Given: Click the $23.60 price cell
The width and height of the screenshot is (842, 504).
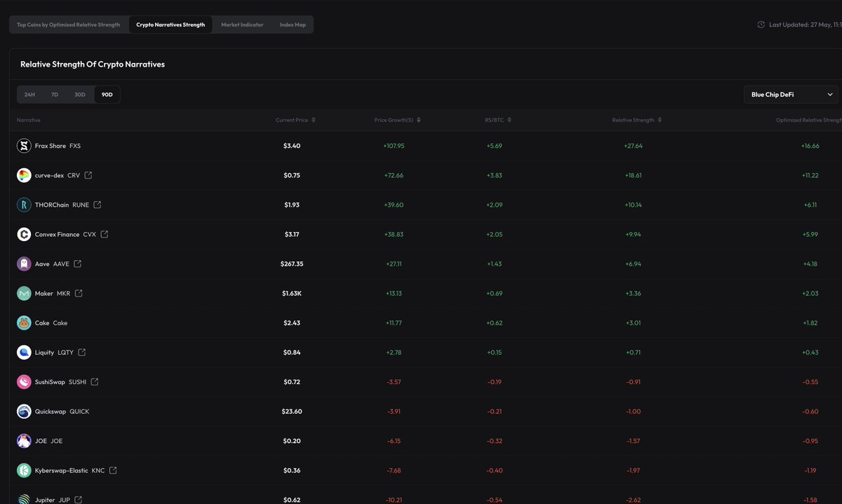Looking at the screenshot, I should pyautogui.click(x=292, y=411).
